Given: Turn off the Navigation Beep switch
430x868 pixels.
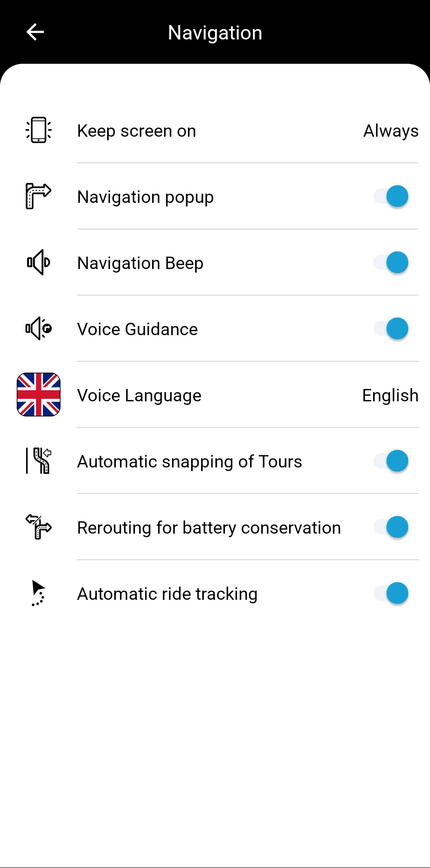Looking at the screenshot, I should (391, 262).
